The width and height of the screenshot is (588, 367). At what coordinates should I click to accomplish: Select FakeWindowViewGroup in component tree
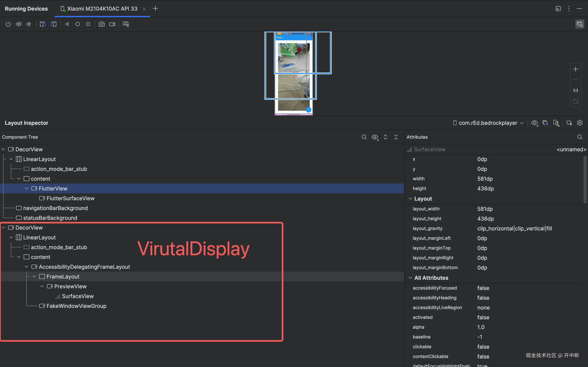pyautogui.click(x=76, y=306)
